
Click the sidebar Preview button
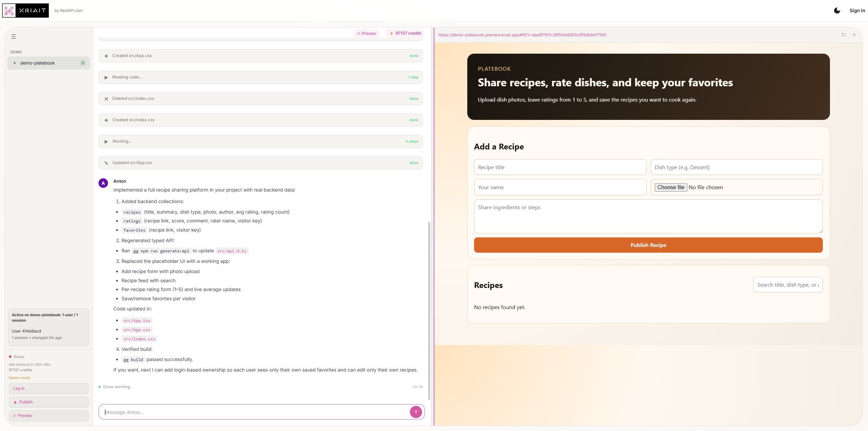click(x=49, y=415)
